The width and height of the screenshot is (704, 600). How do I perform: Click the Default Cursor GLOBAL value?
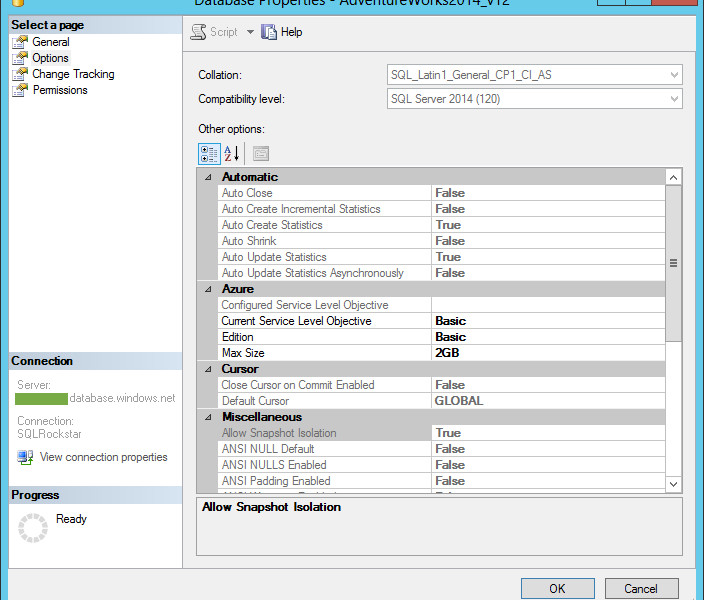(x=459, y=401)
